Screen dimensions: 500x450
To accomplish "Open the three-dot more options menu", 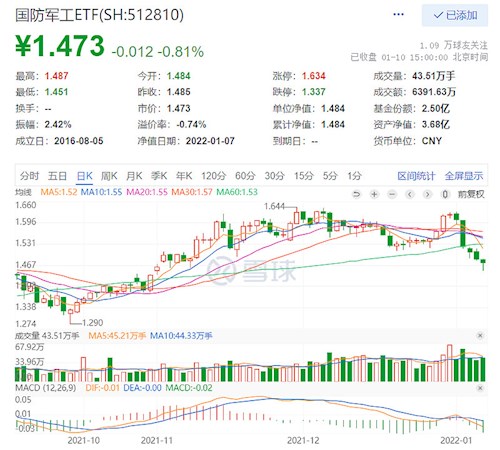I will (x=398, y=14).
